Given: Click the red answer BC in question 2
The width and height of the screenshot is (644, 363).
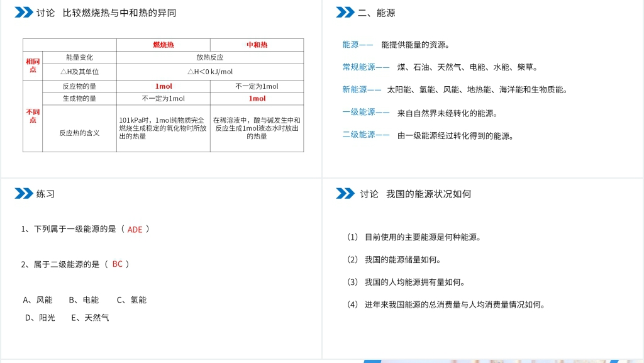Looking at the screenshot, I should (x=118, y=264).
